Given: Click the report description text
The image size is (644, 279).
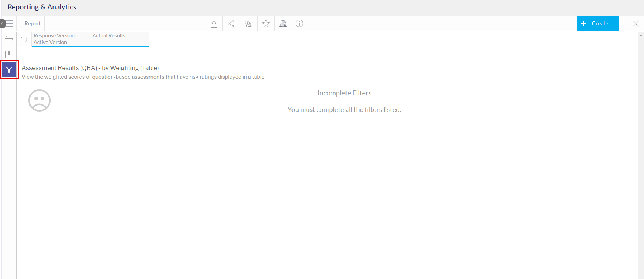Looking at the screenshot, I should pos(143,77).
